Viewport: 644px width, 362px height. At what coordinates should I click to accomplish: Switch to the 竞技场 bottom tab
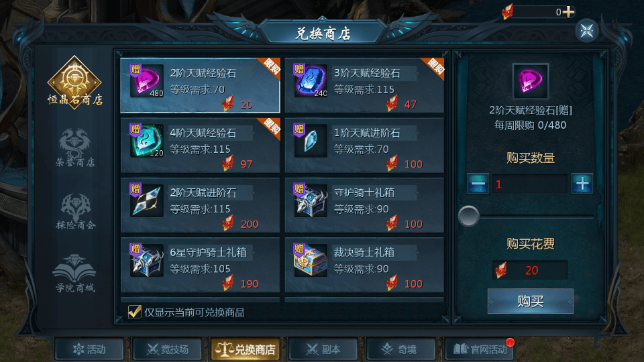click(168, 349)
